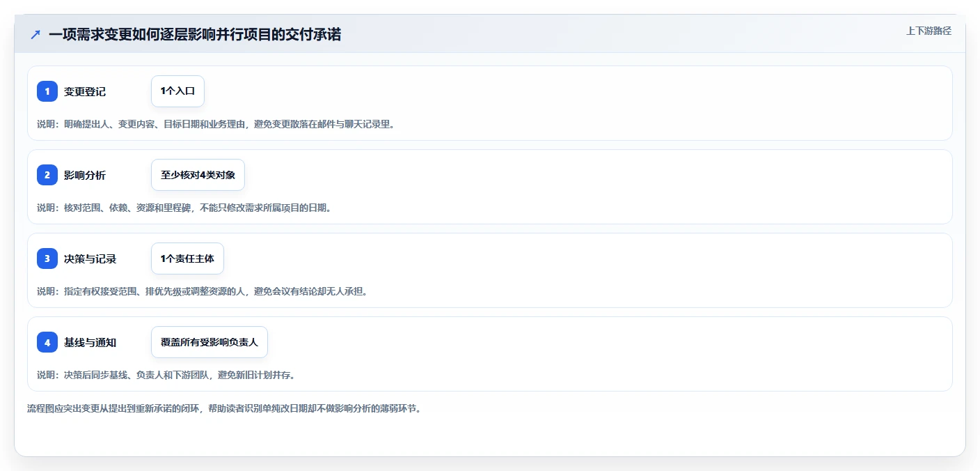Select the "1个责任主体" pill

tap(187, 258)
